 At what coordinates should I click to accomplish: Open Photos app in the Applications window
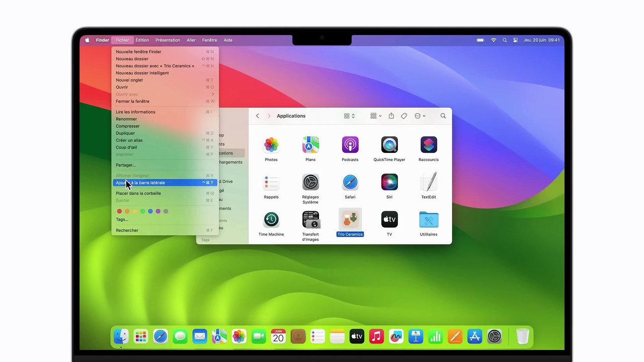[271, 145]
